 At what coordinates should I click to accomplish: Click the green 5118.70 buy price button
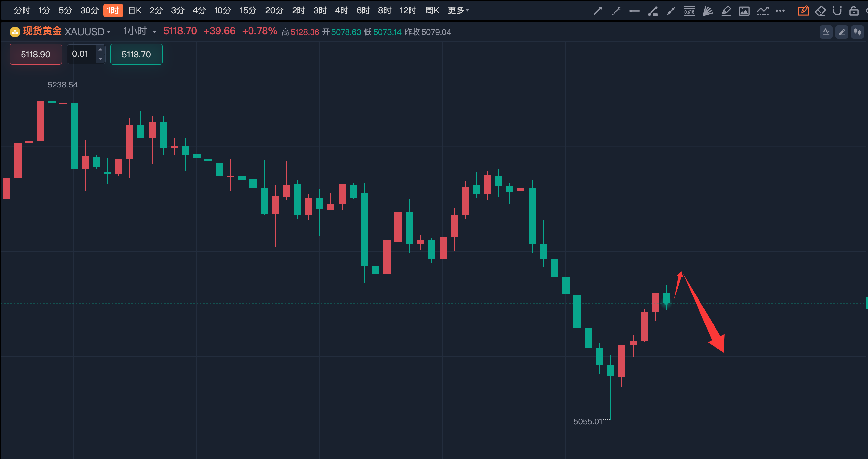[x=136, y=54]
